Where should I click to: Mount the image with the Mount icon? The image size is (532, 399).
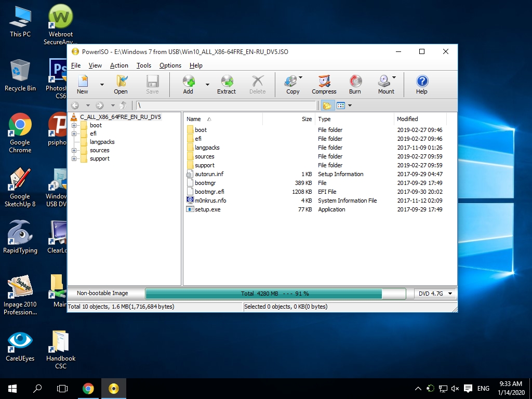point(384,83)
